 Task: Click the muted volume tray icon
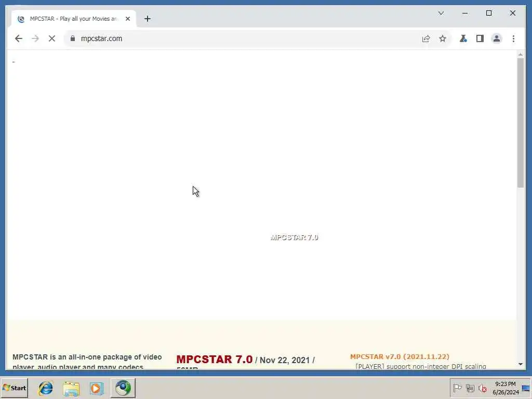click(x=482, y=388)
